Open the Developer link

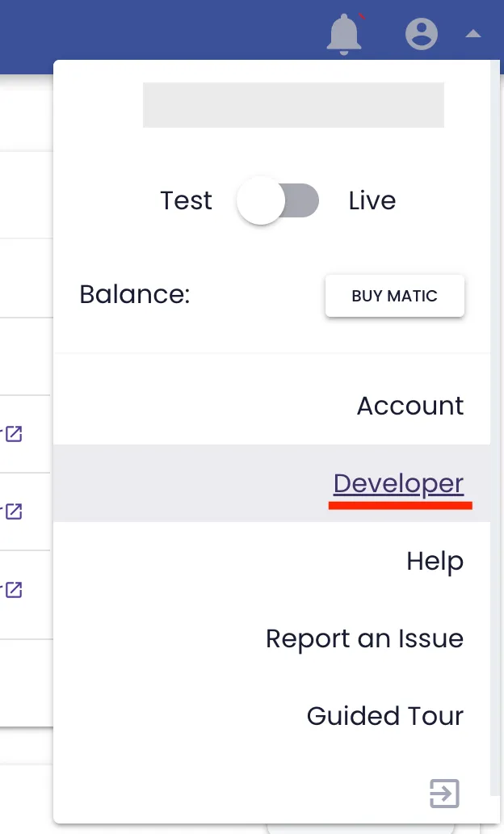[x=398, y=483]
